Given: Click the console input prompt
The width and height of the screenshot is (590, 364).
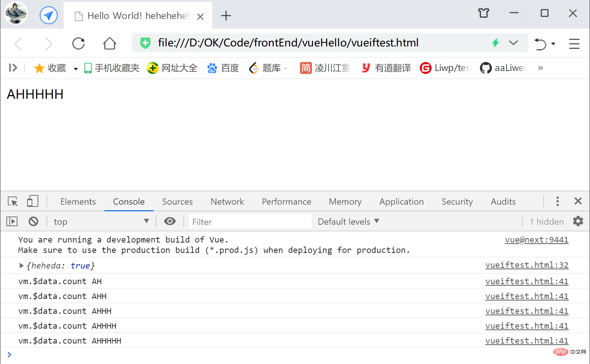Looking at the screenshot, I should [x=295, y=355].
